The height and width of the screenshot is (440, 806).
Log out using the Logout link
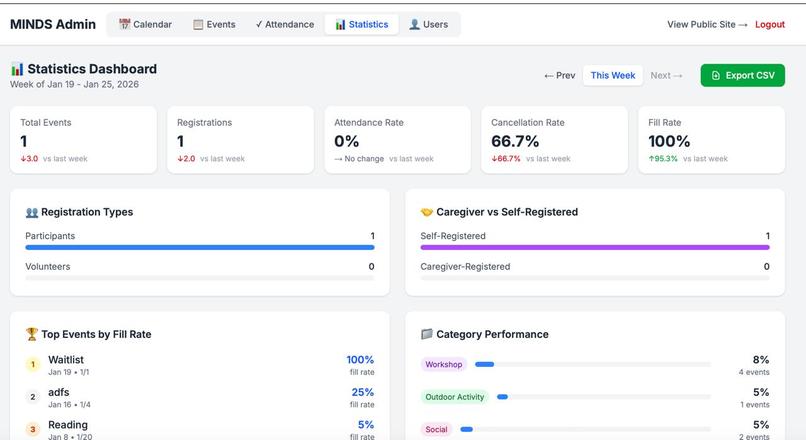770,24
